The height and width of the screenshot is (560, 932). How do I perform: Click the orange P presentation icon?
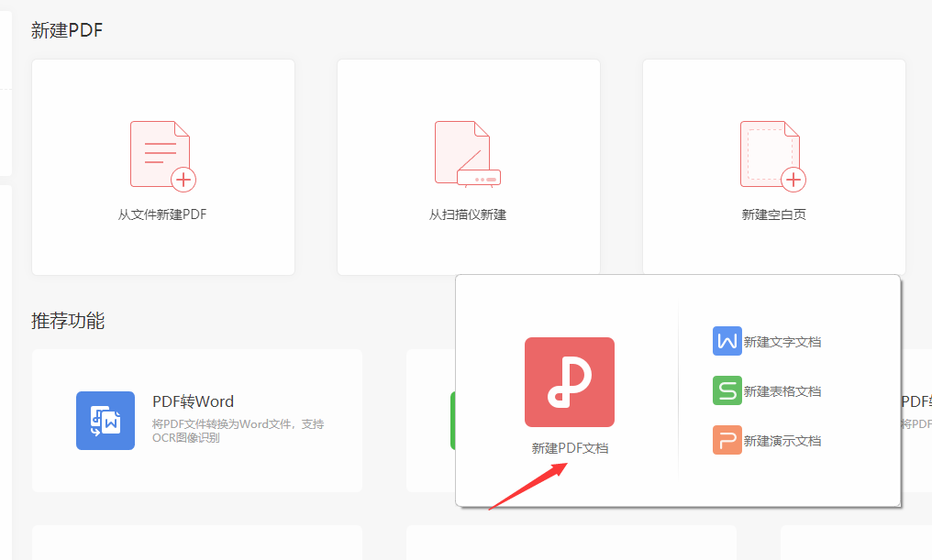[727, 440]
